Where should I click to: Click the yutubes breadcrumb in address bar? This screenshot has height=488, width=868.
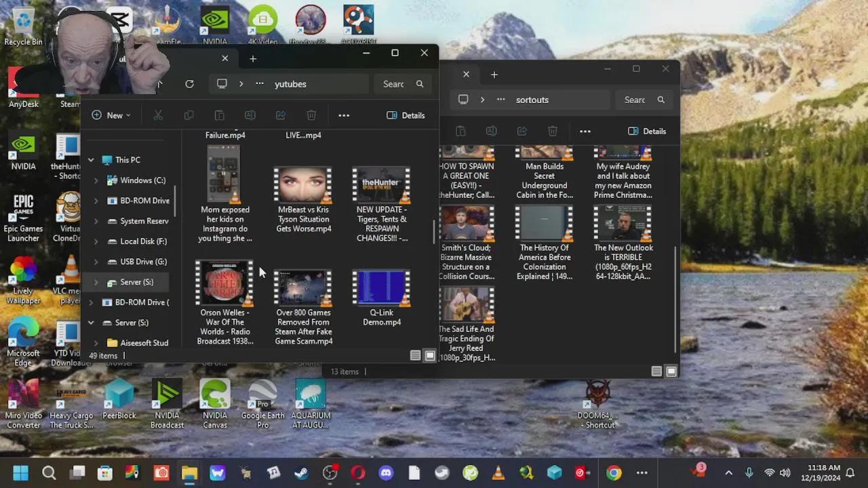click(290, 84)
